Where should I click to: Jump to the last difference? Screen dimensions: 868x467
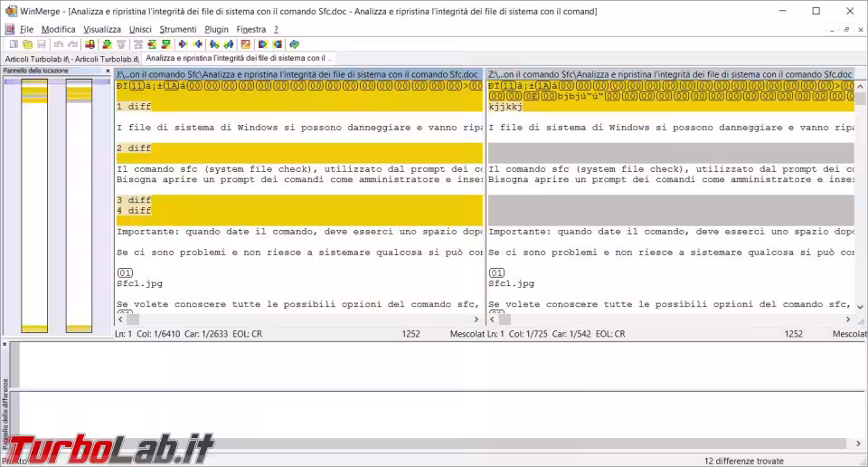coord(165,43)
